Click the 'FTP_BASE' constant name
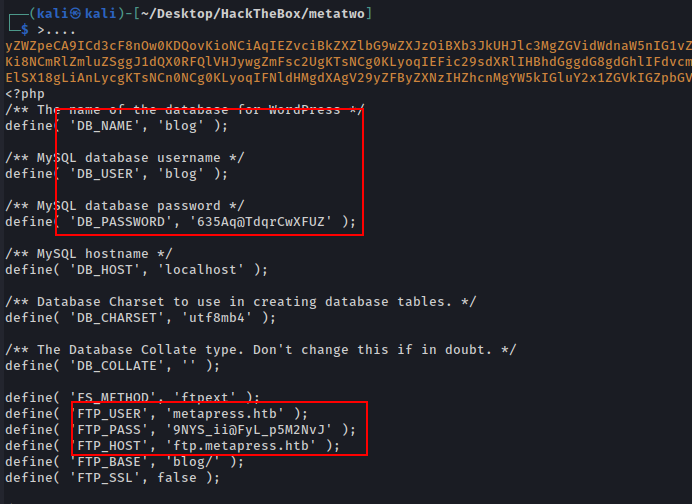This screenshot has height=504, width=692. (x=109, y=461)
